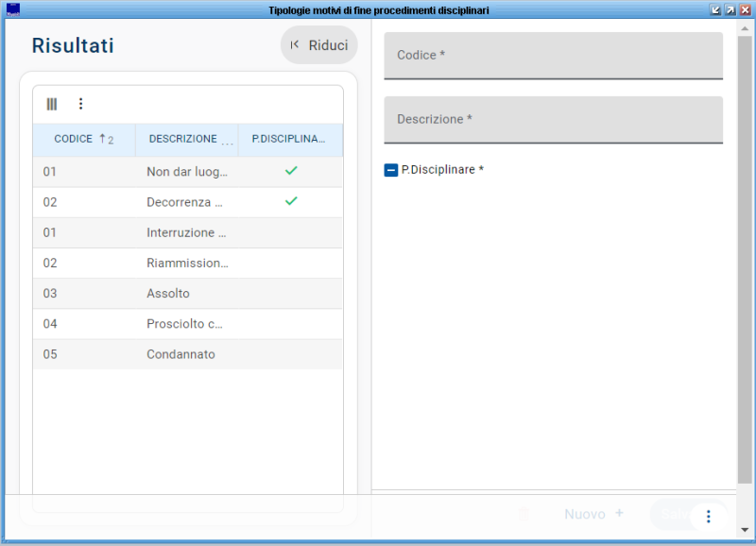The height and width of the screenshot is (546, 756).
Task: Click the trash delete icon in the bottom bar
Action: pos(524,514)
